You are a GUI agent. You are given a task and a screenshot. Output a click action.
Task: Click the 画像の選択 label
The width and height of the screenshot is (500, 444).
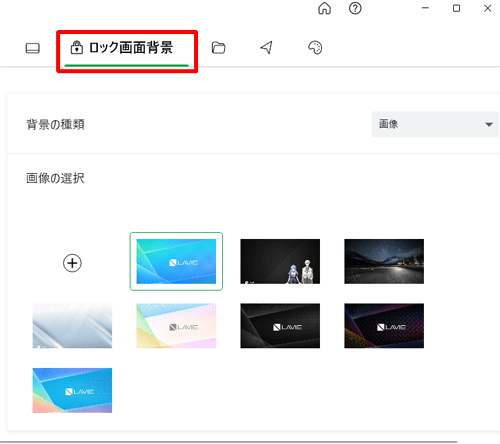55,178
